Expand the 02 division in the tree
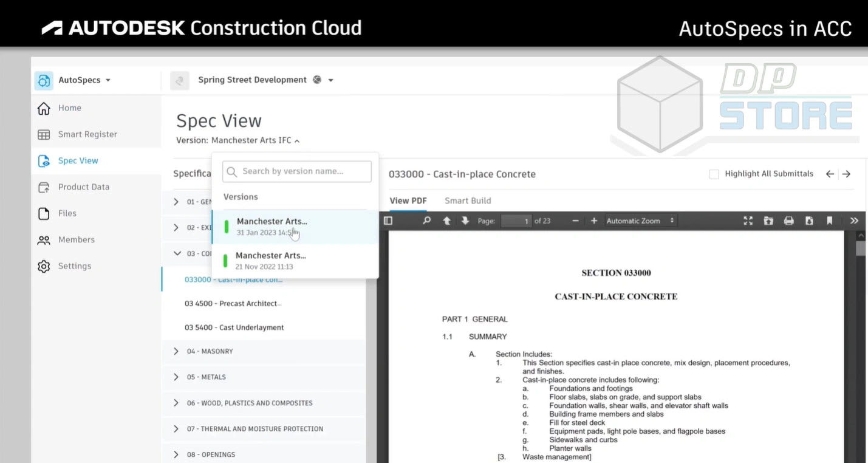Image resolution: width=868 pixels, height=463 pixels. click(176, 228)
